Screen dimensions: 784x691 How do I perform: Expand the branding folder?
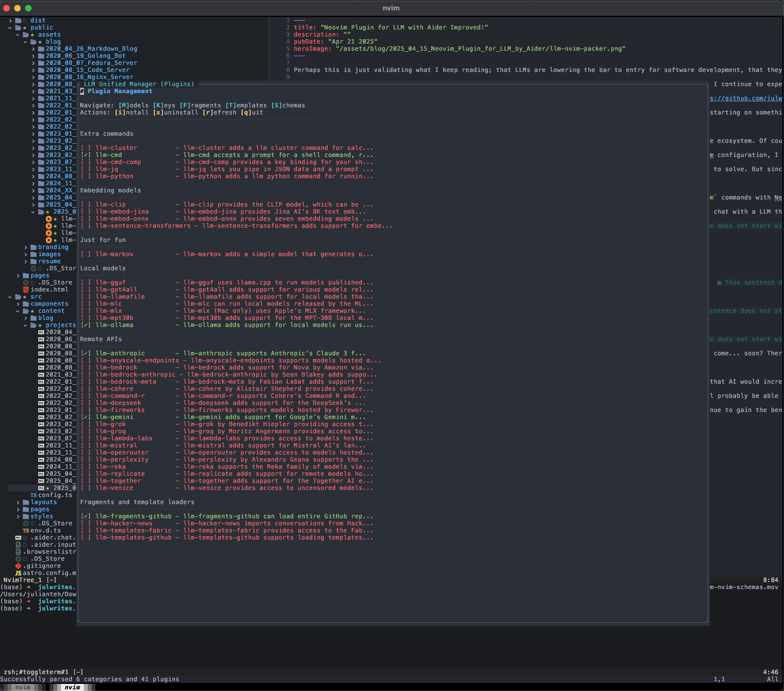pyautogui.click(x=25, y=247)
